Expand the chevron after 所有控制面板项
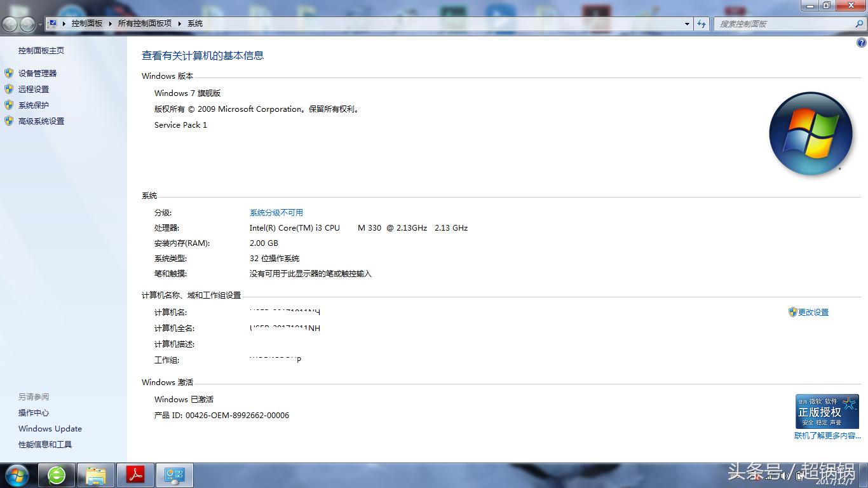Screen dimensions: 868x488 click(179, 24)
